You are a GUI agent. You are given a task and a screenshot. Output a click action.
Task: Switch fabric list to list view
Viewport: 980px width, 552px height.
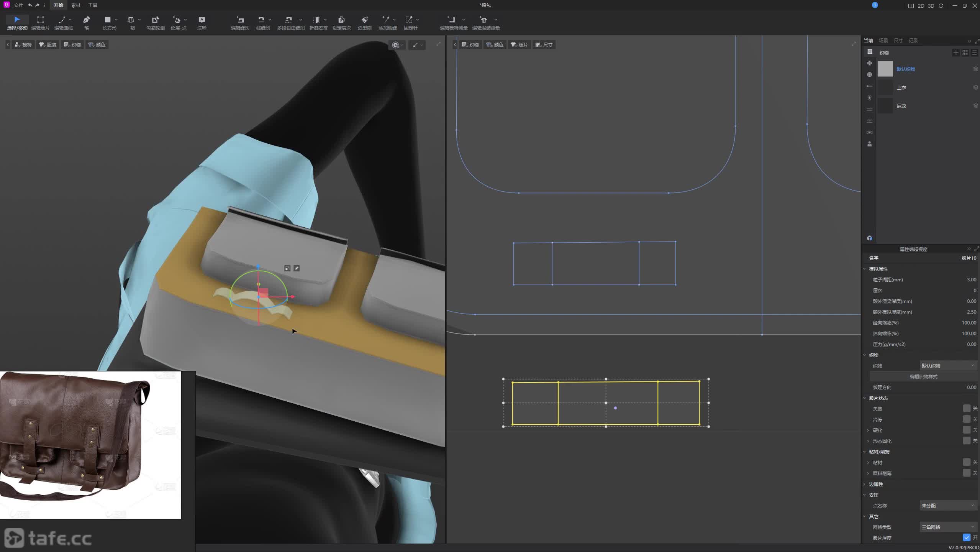[974, 53]
